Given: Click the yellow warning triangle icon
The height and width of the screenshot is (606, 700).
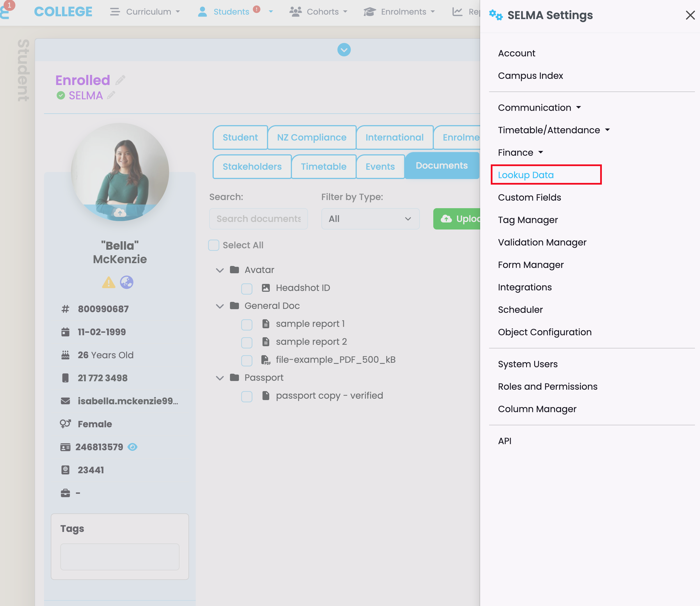Looking at the screenshot, I should point(109,282).
